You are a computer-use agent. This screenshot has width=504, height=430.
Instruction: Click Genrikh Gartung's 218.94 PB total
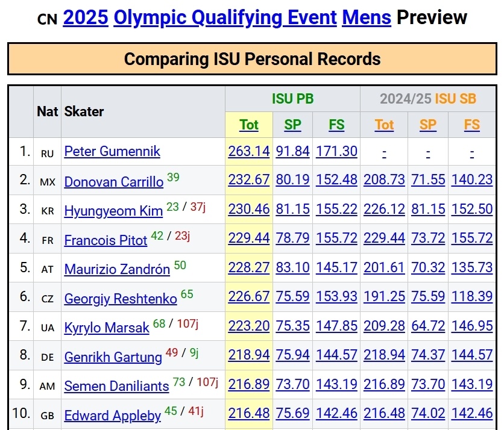[x=249, y=355]
